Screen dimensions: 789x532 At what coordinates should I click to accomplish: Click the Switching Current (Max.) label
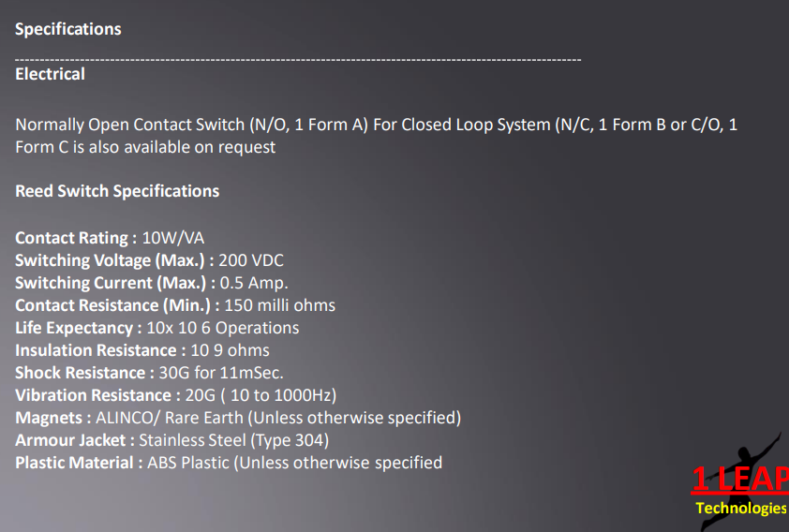[x=112, y=283]
